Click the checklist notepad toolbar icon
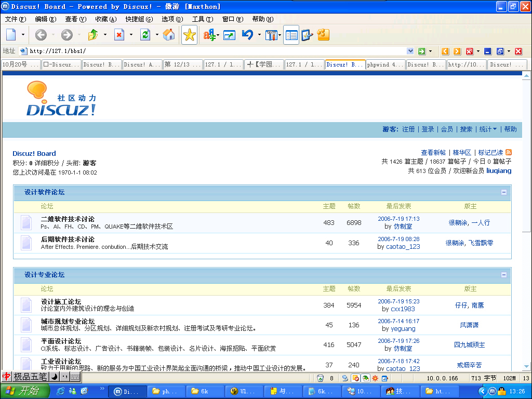The image size is (532, 399). tap(307, 35)
